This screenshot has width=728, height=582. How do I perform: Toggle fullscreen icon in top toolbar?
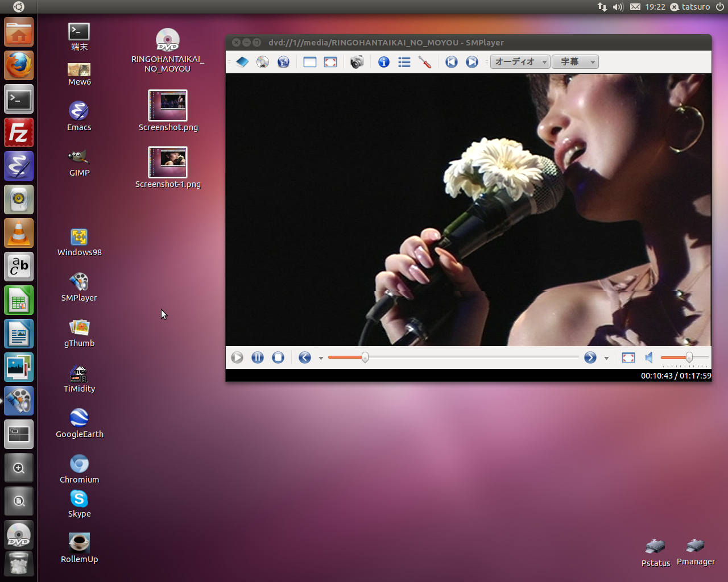pyautogui.click(x=330, y=62)
